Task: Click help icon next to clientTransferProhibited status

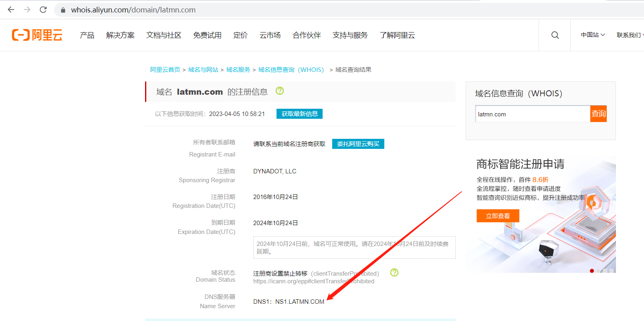Action: [x=394, y=272]
